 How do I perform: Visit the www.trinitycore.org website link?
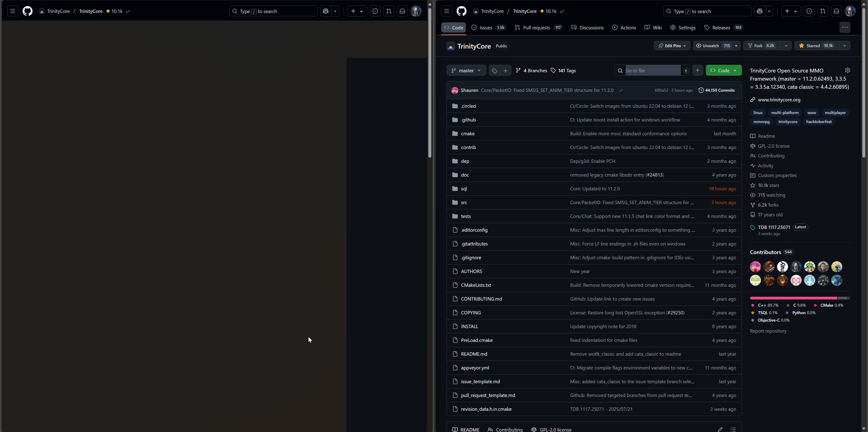pos(779,100)
